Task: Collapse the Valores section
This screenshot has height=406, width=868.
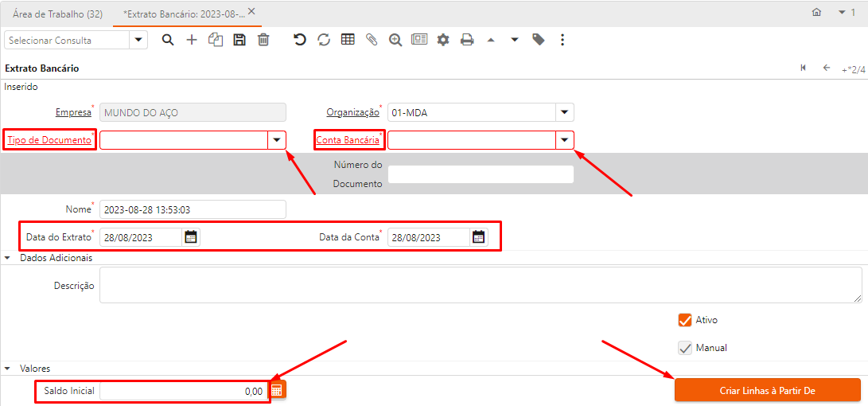Action: pyautogui.click(x=8, y=368)
